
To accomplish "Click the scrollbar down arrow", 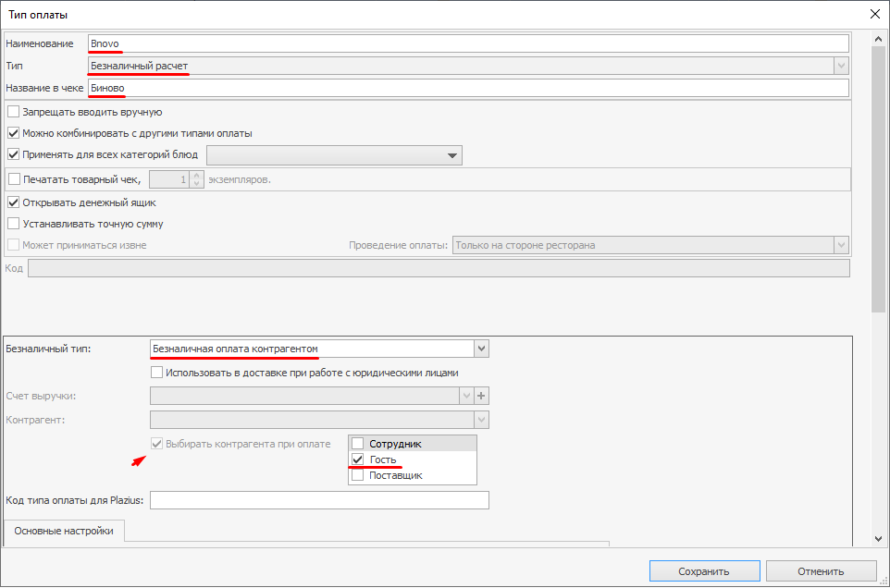I will point(878,539).
